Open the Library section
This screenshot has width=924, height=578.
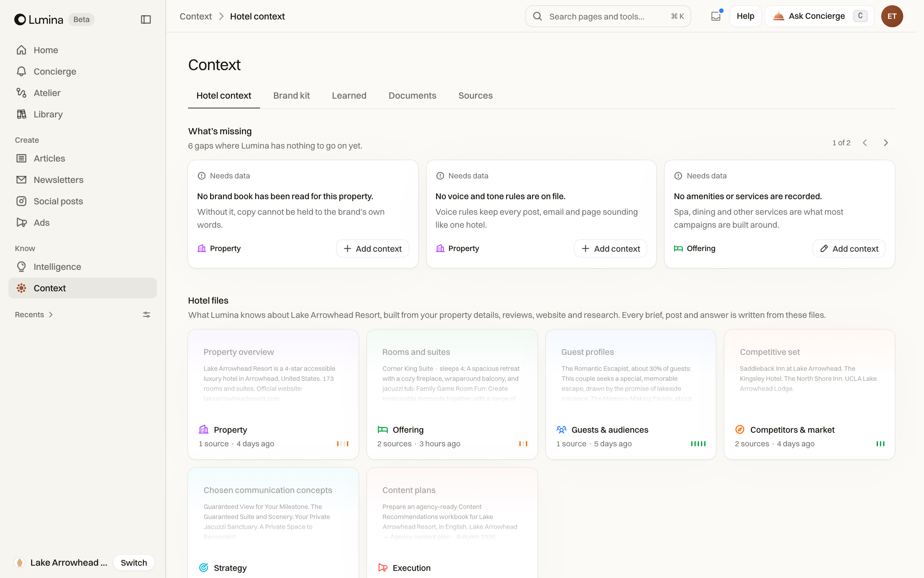point(83,114)
